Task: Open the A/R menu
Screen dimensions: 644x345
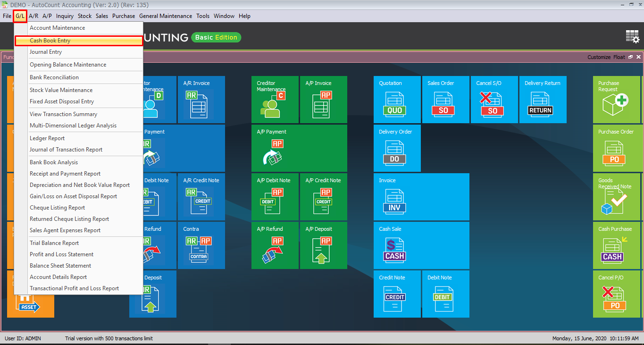Action: [33, 16]
